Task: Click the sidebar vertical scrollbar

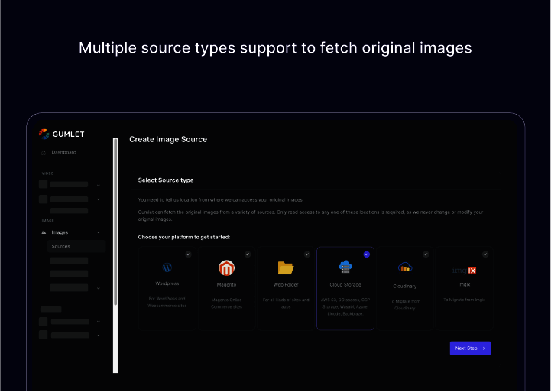Action: tap(115, 222)
